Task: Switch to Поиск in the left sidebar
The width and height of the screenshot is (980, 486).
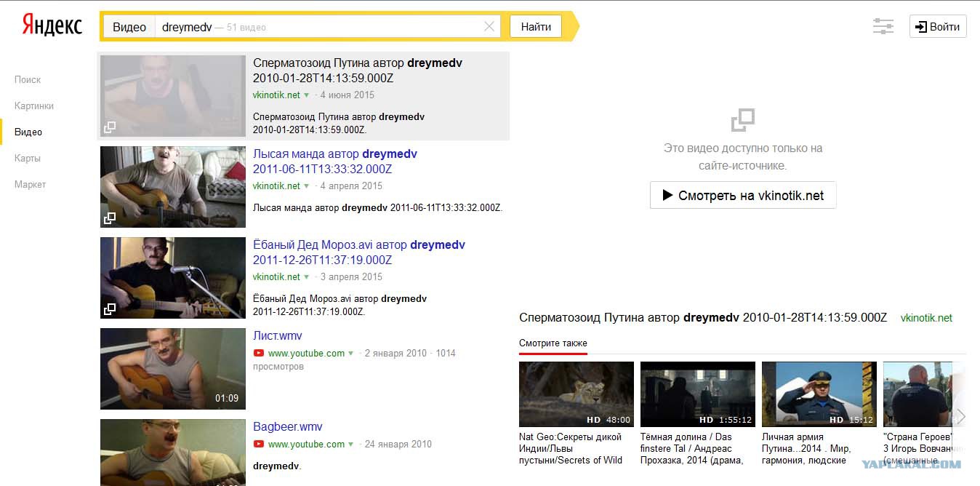Action: (28, 79)
